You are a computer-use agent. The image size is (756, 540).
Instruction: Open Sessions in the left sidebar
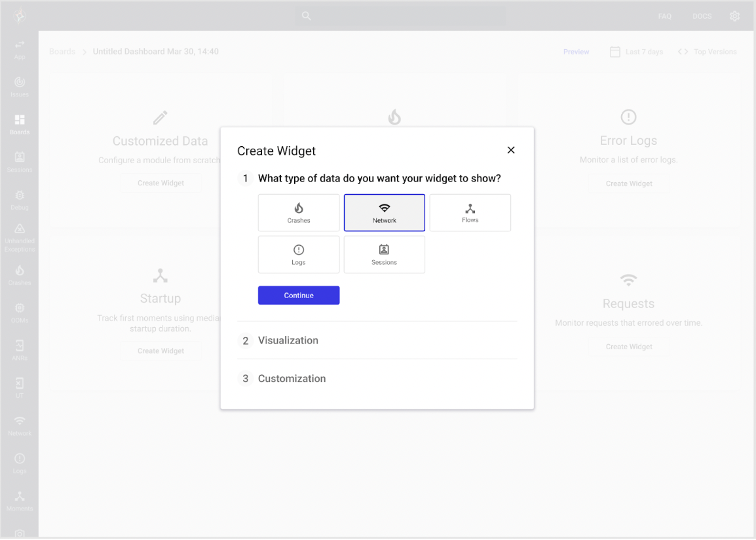tap(19, 163)
